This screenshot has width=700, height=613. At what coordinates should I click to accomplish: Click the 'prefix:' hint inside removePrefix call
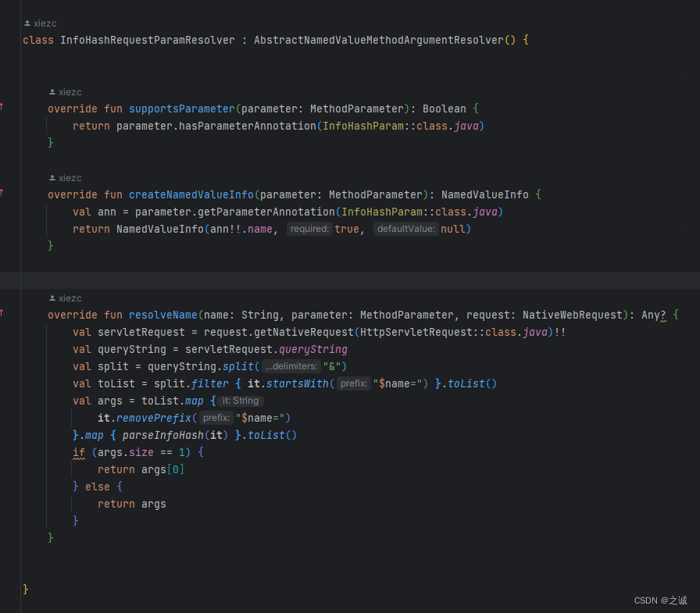point(216,418)
